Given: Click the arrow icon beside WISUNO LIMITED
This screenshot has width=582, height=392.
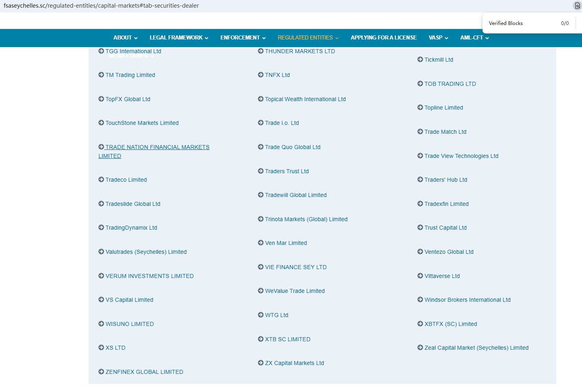Looking at the screenshot, I should 101,324.
